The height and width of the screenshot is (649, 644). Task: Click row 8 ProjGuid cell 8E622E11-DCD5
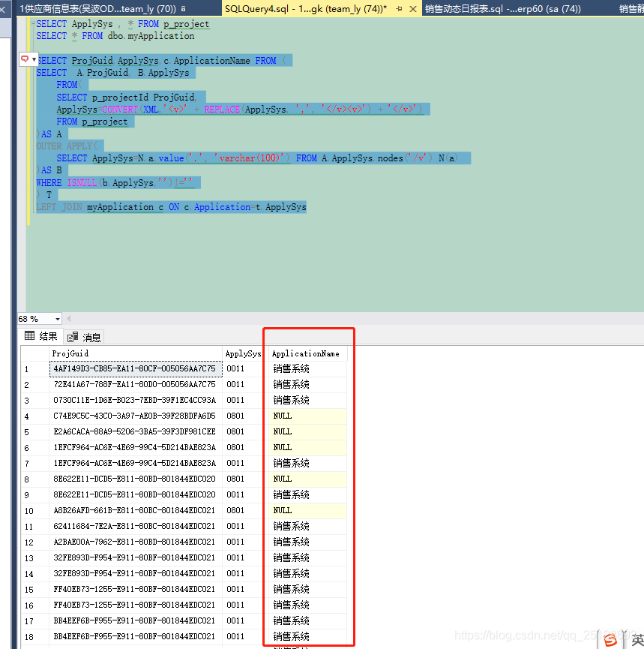(x=135, y=479)
